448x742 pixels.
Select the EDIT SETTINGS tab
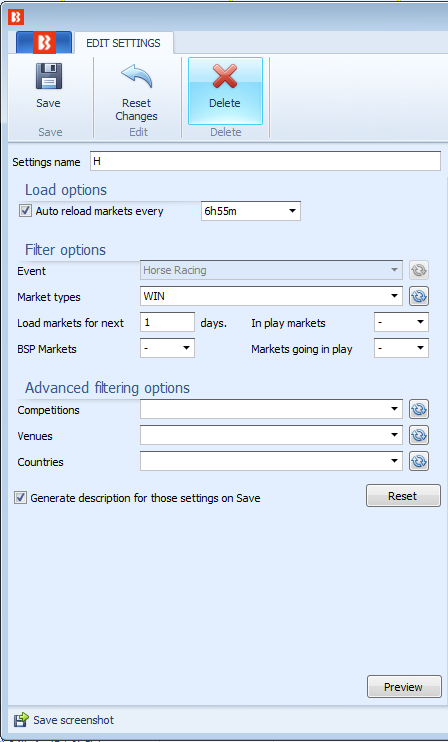click(123, 43)
